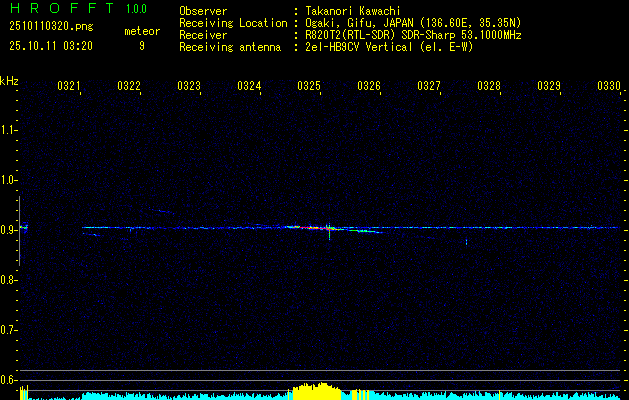Click the 0.9 kHz axis label
Screen dimensions: 629x400
click(7, 230)
